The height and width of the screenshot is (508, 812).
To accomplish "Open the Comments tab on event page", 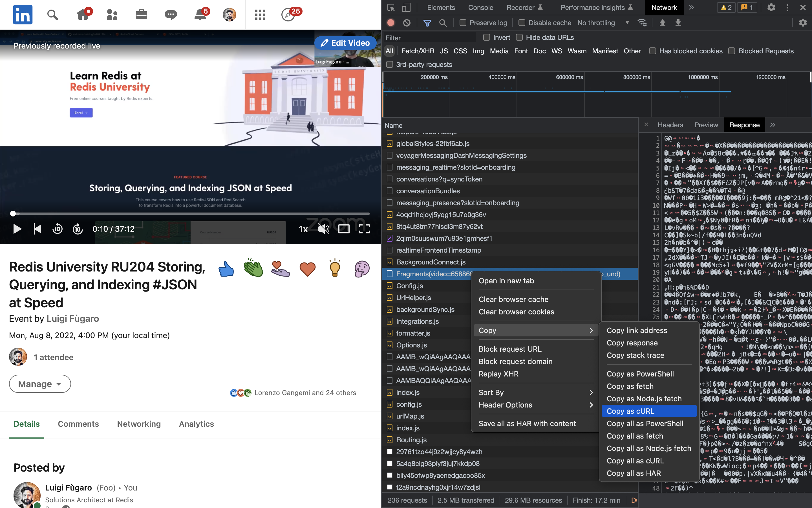I will [x=78, y=424].
